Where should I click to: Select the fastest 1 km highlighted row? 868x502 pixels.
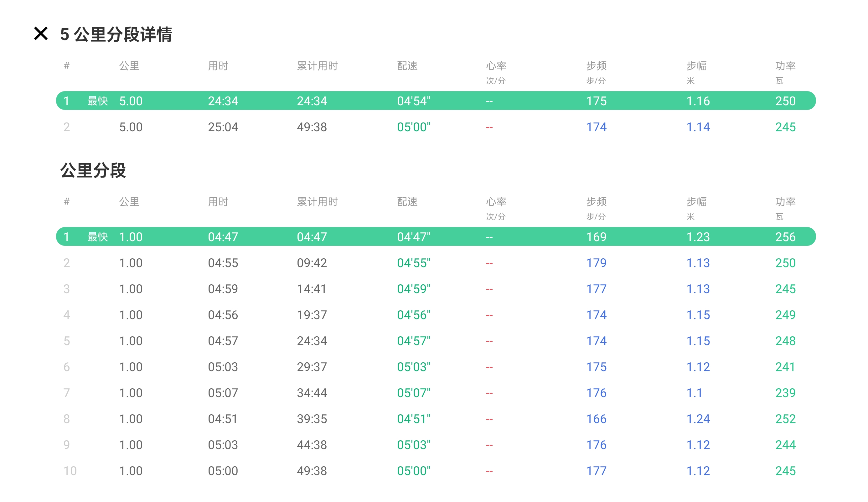coord(435,236)
